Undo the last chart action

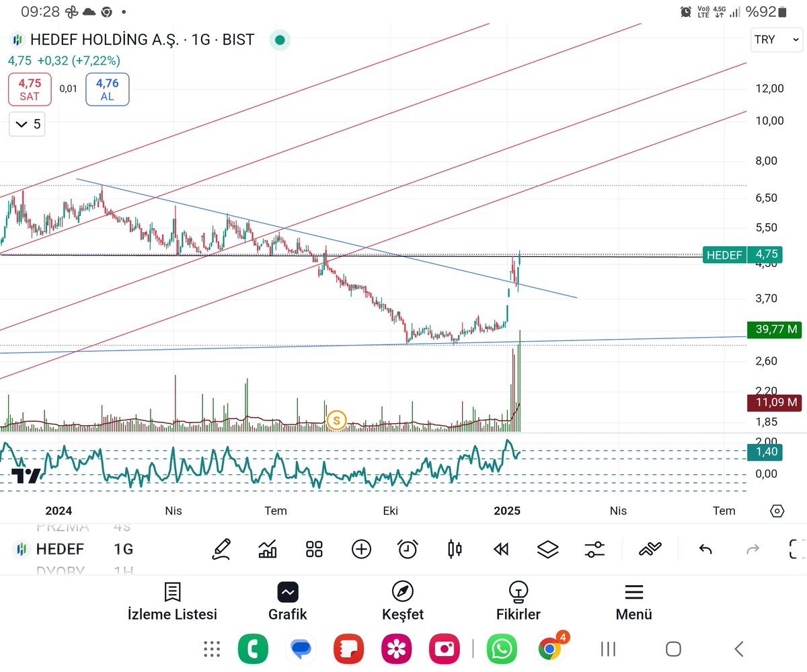(x=705, y=550)
